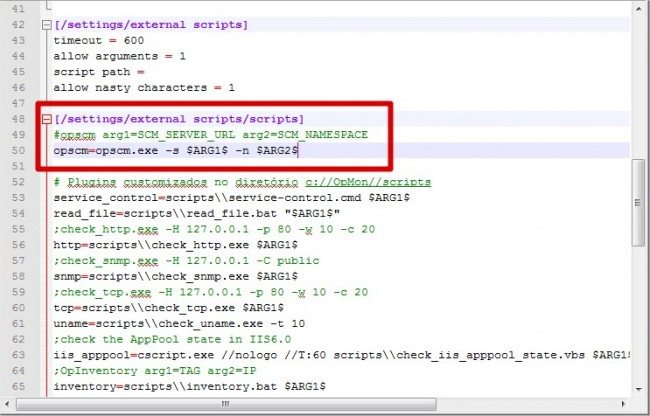Select line number 50 in margin

(20, 150)
